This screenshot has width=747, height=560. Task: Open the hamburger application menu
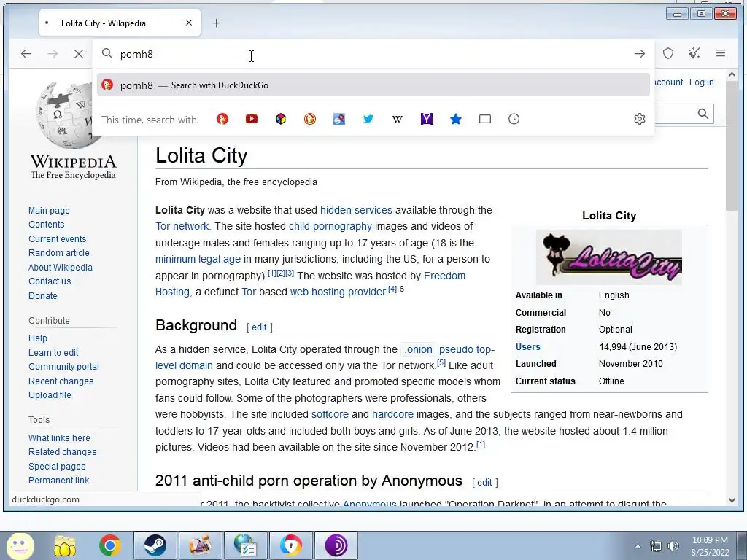click(x=720, y=53)
